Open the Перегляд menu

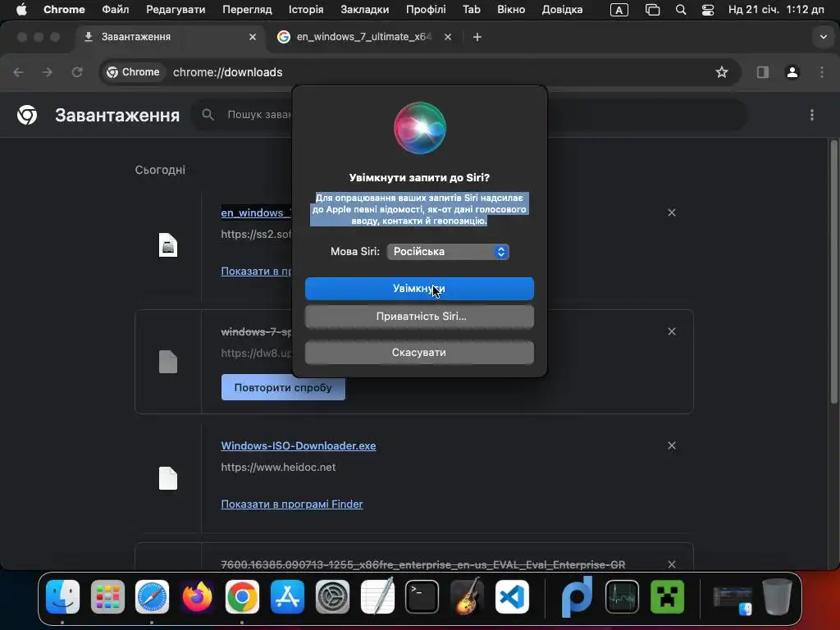pos(247,10)
